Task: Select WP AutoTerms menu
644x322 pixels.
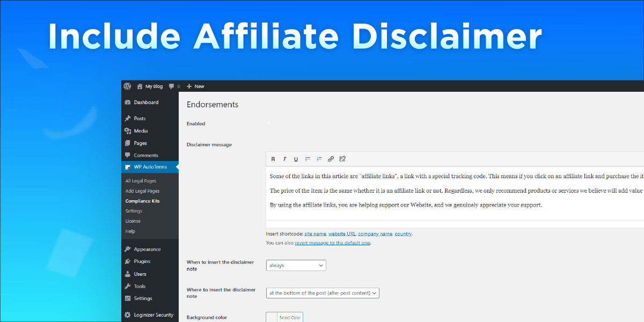Action: [x=150, y=167]
